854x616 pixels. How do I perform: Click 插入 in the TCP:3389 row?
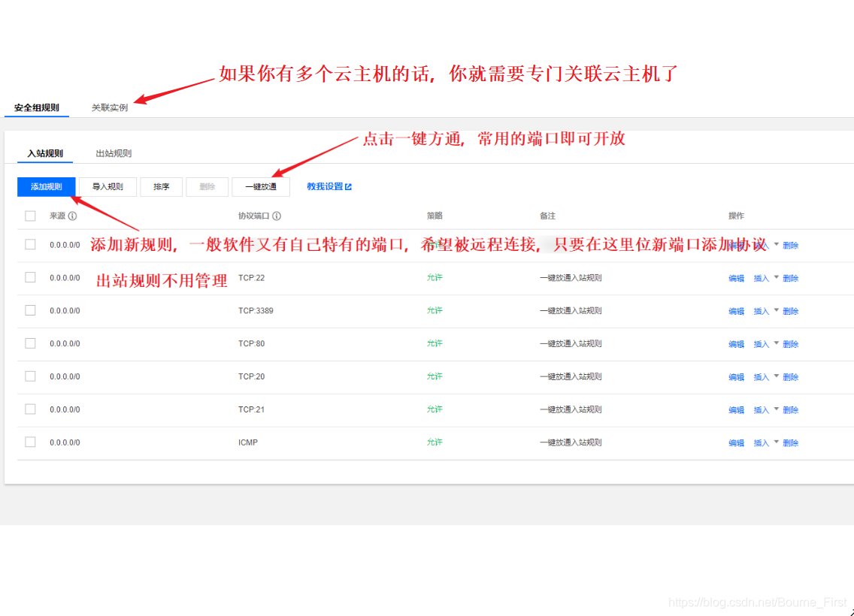point(762,311)
